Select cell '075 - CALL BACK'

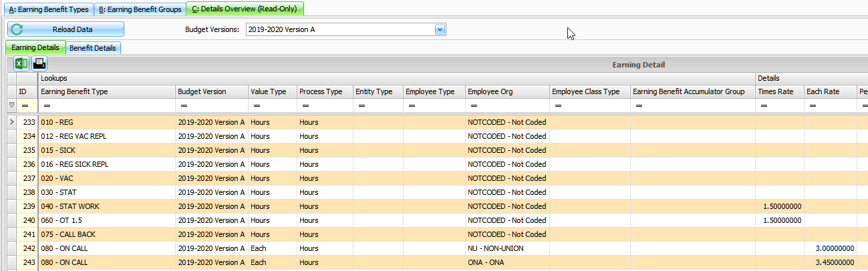click(x=106, y=234)
